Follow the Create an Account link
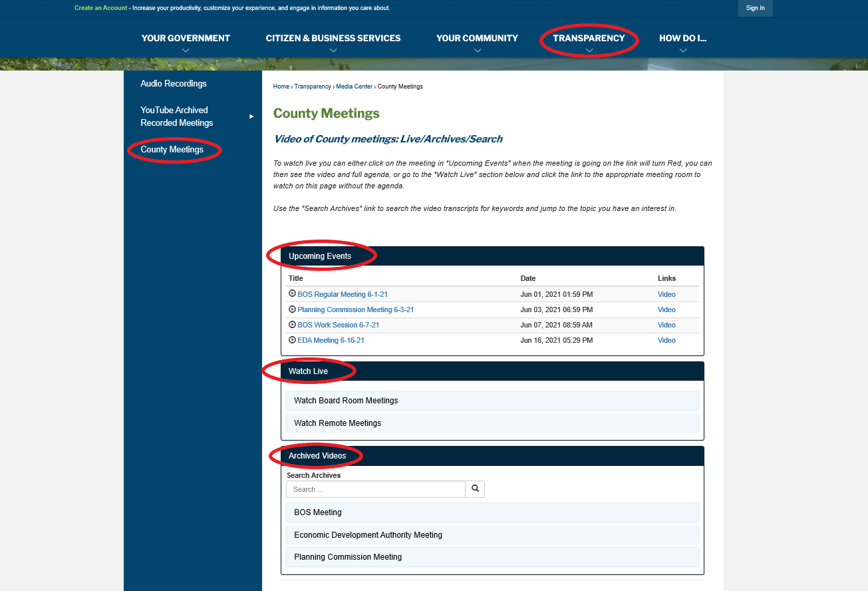868x591 pixels. coord(101,8)
